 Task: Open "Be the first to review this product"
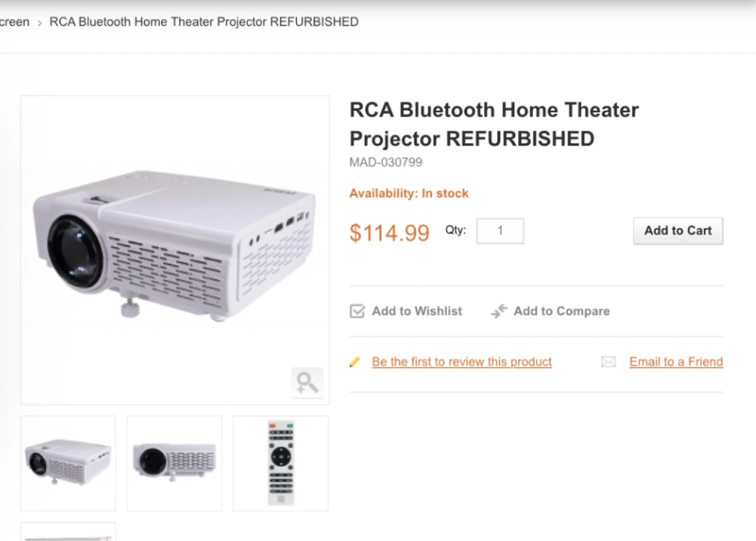[x=461, y=362]
